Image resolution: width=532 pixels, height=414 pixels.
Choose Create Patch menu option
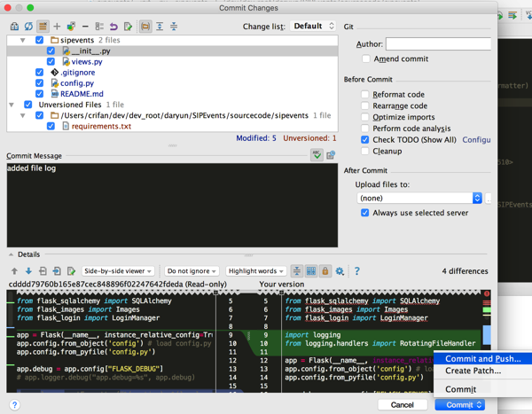(x=473, y=371)
